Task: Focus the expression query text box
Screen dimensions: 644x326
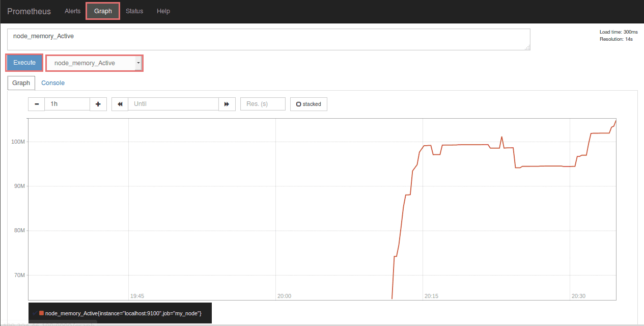Action: (268, 39)
